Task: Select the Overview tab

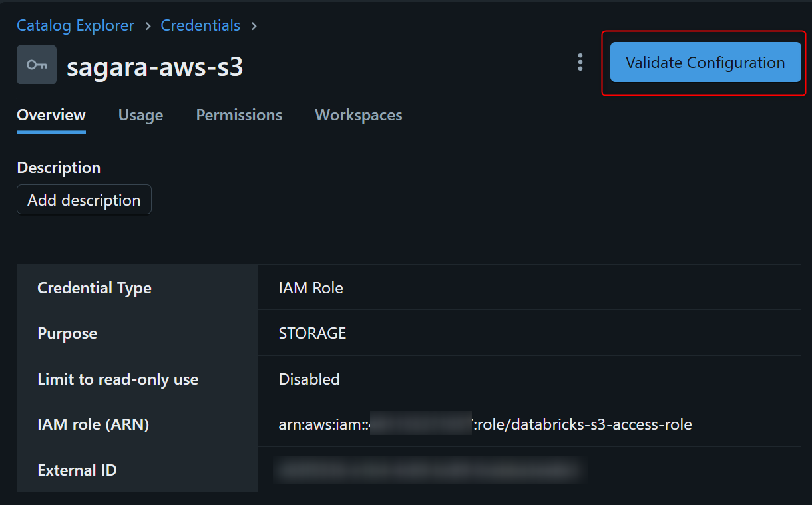Action: (x=51, y=115)
